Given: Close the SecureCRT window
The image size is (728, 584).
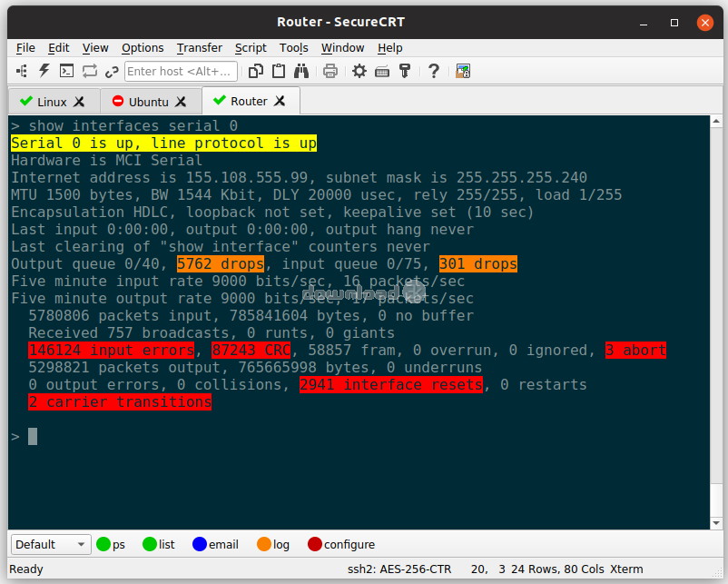Looking at the screenshot, I should coord(704,23).
